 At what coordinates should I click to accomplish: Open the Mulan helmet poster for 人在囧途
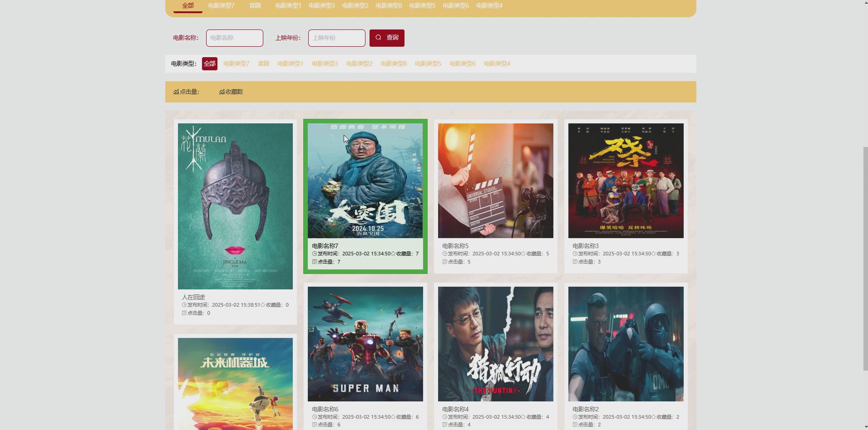click(x=235, y=206)
